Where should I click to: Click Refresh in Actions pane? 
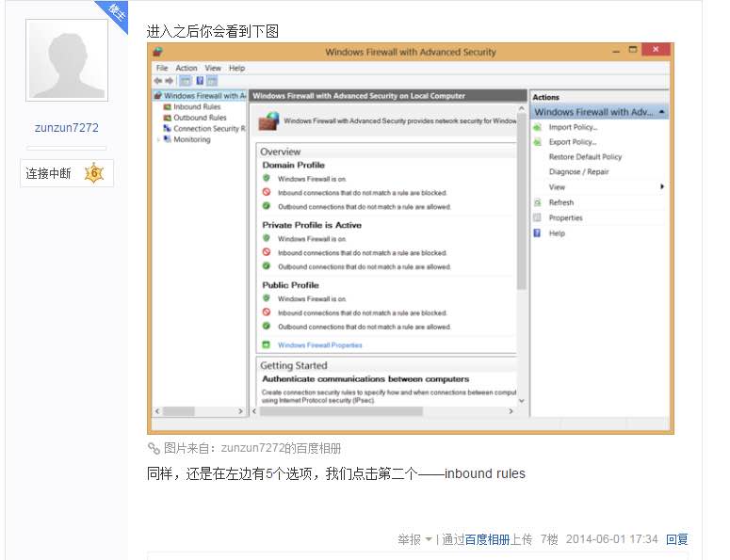561,202
